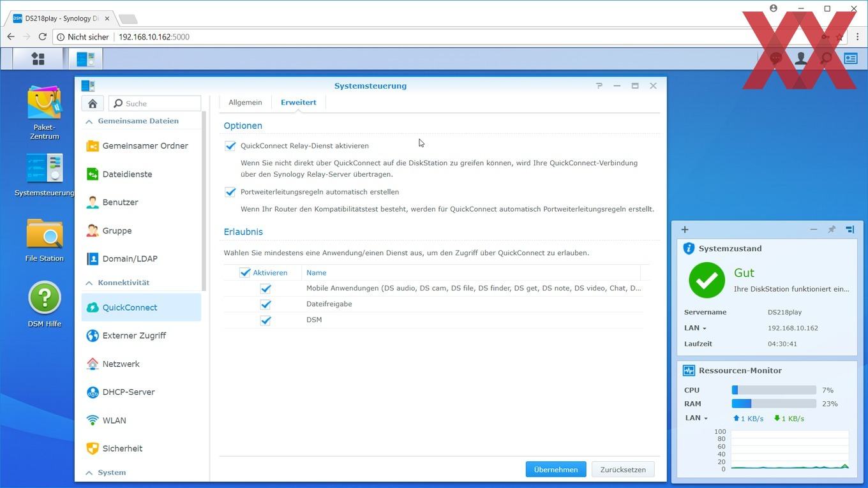Open the DSM widgets panel icon

pyautogui.click(x=851, y=59)
